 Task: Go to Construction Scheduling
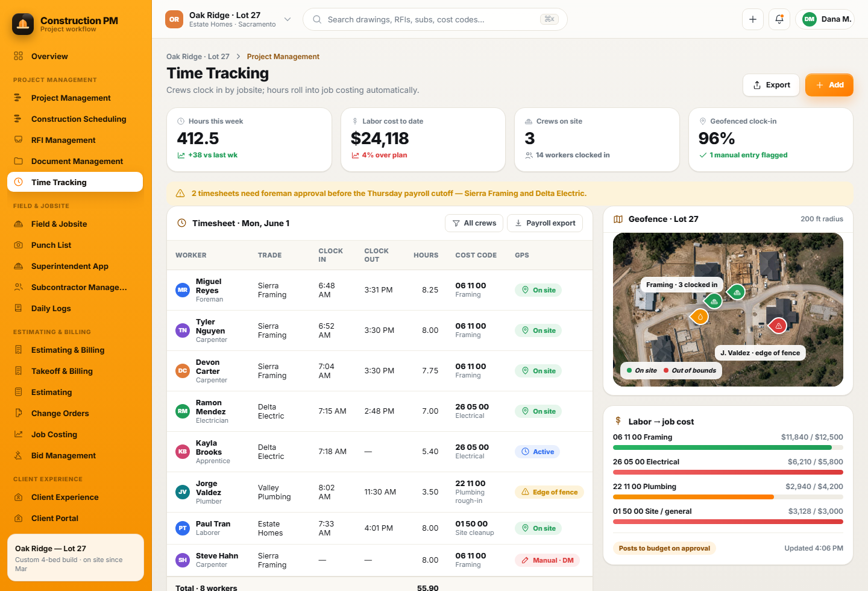pyautogui.click(x=75, y=119)
